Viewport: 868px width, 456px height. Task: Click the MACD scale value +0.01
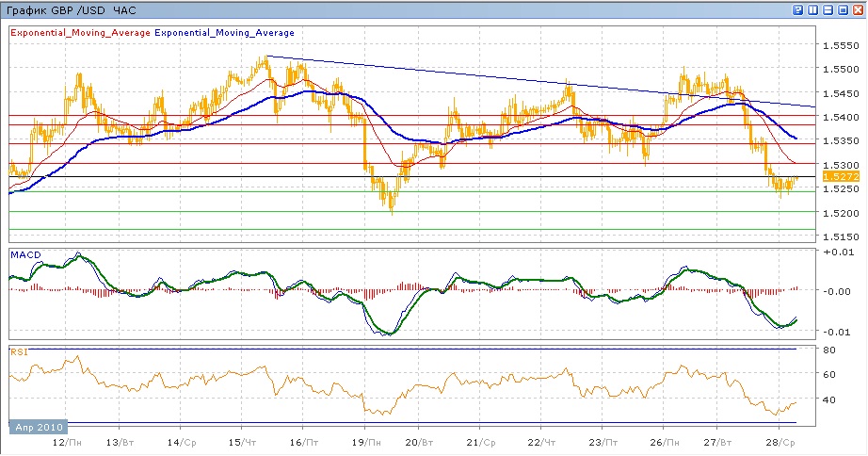tap(837, 252)
